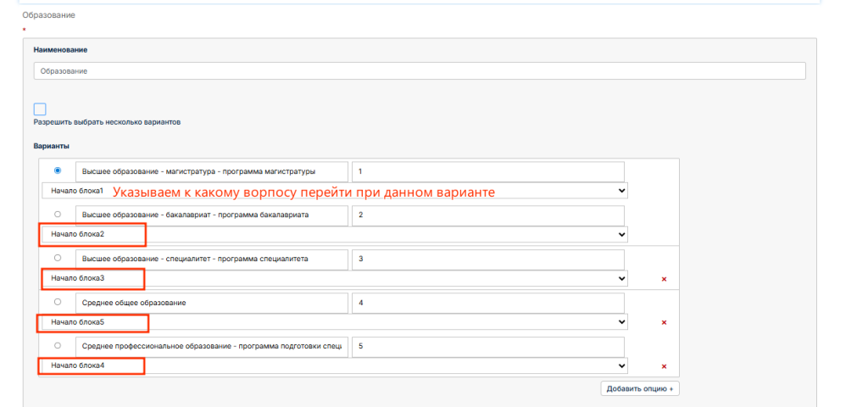Choose the бакалавриат radio button
Image resolution: width=868 pixels, height=407 pixels.
click(58, 215)
